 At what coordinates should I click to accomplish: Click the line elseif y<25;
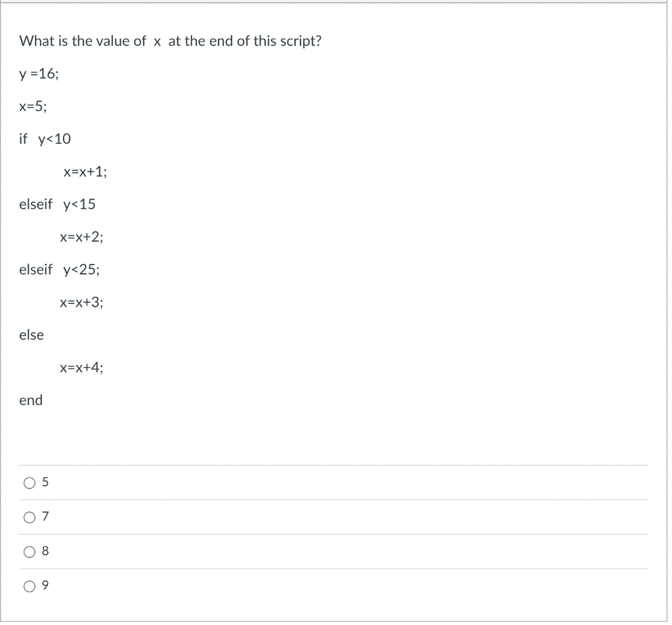(x=60, y=269)
